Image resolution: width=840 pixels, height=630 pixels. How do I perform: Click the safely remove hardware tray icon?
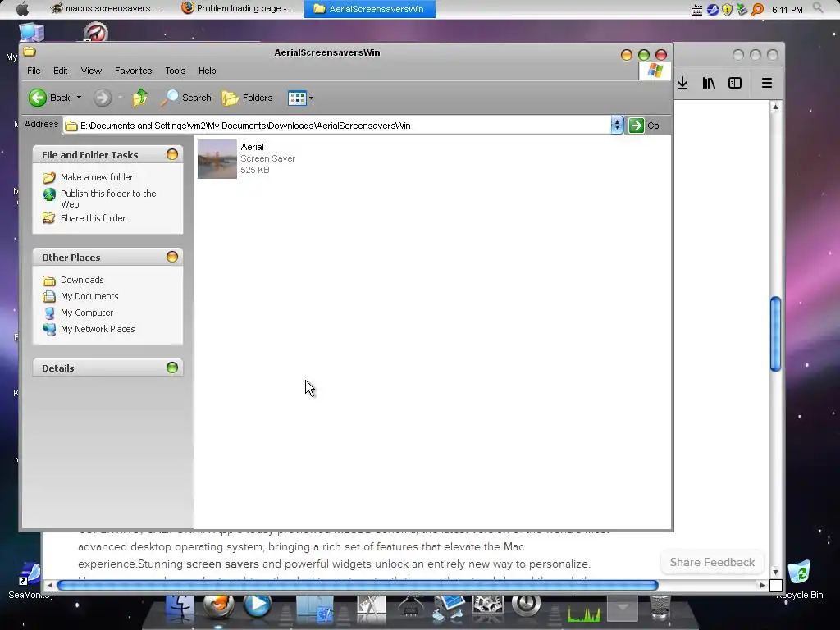(x=742, y=10)
